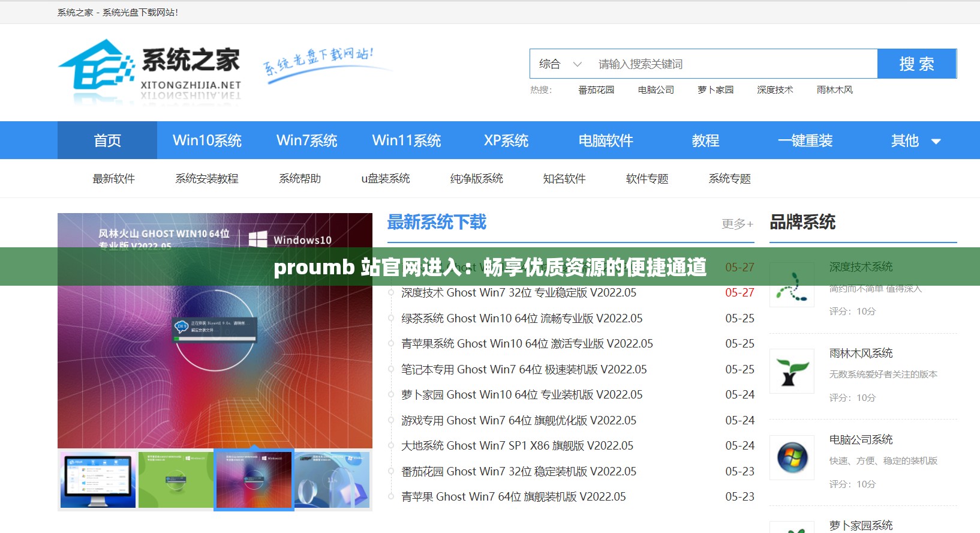Open 青苹果系统 Ghost Win10 64位 激活专业版 entry
This screenshot has width=980, height=533.
[x=527, y=343]
